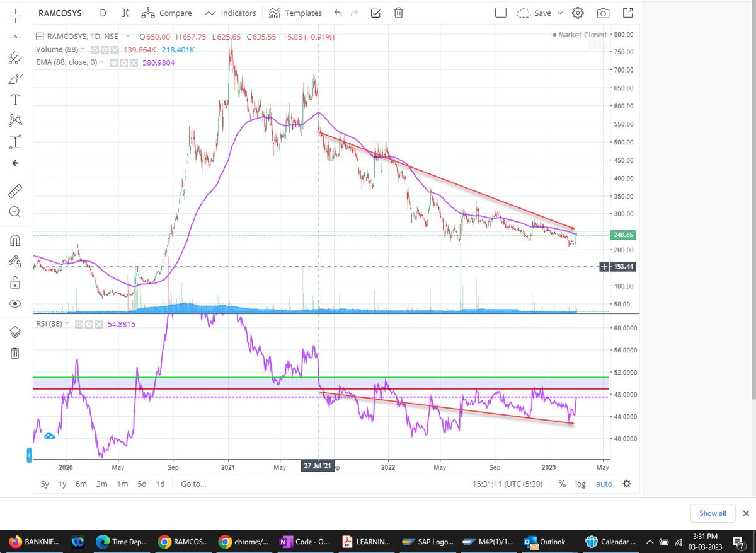The image size is (756, 553).
Task: Switch to the 3m date range
Action: [x=101, y=484]
